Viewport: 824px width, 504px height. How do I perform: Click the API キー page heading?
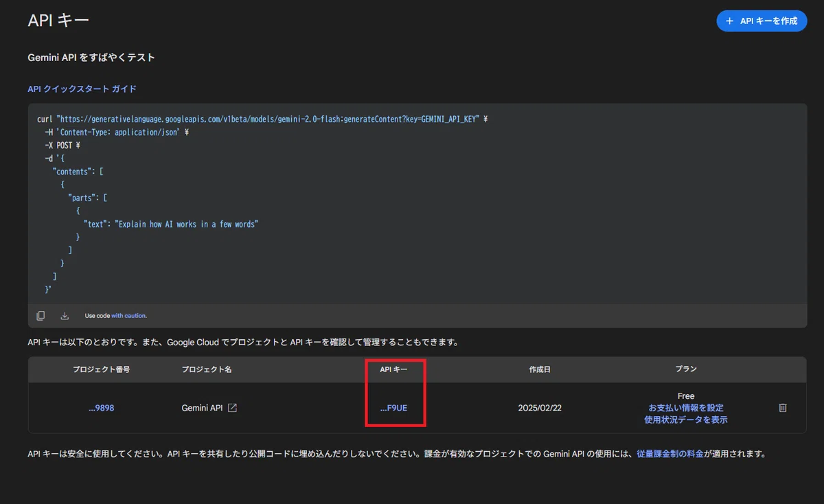point(58,21)
